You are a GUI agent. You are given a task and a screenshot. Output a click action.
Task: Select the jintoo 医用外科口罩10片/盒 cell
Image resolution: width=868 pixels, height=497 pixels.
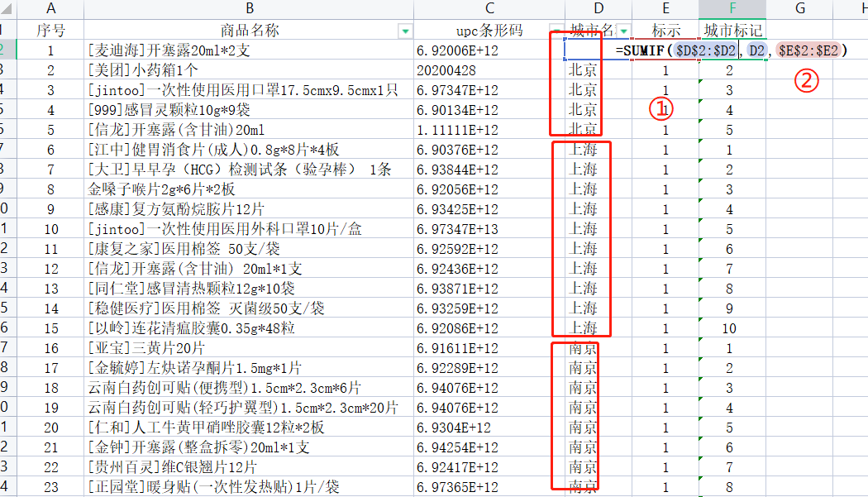249,229
